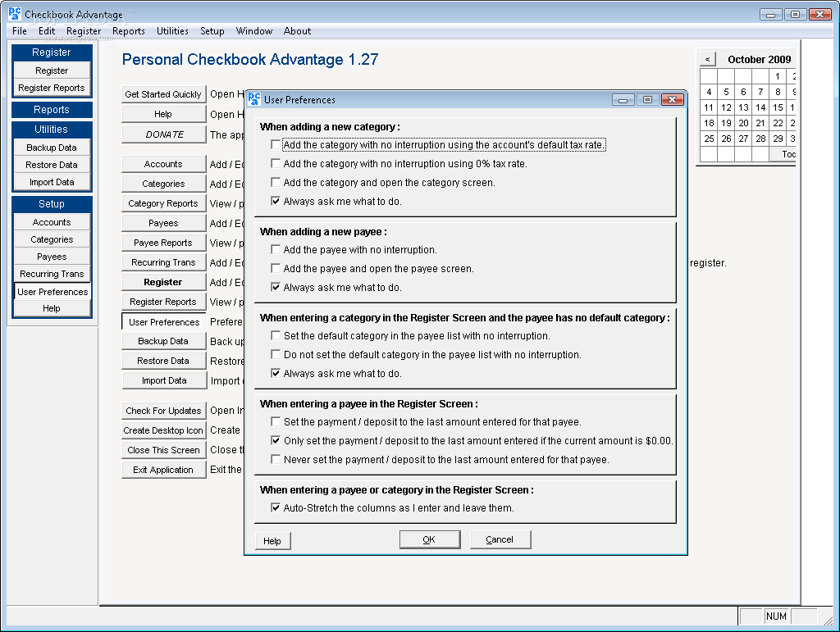Open the Window menu
The height and width of the screenshot is (632, 840).
pos(254,31)
